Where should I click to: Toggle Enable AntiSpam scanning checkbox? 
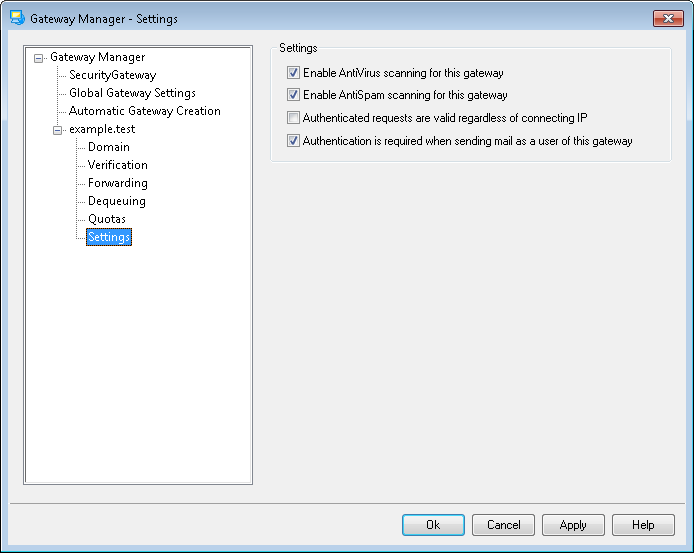pyautogui.click(x=293, y=96)
